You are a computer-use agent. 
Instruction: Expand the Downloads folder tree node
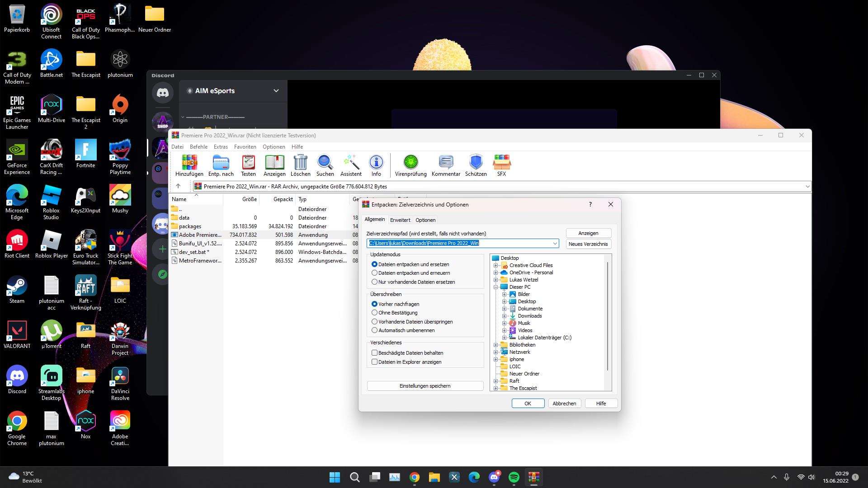coord(505,316)
